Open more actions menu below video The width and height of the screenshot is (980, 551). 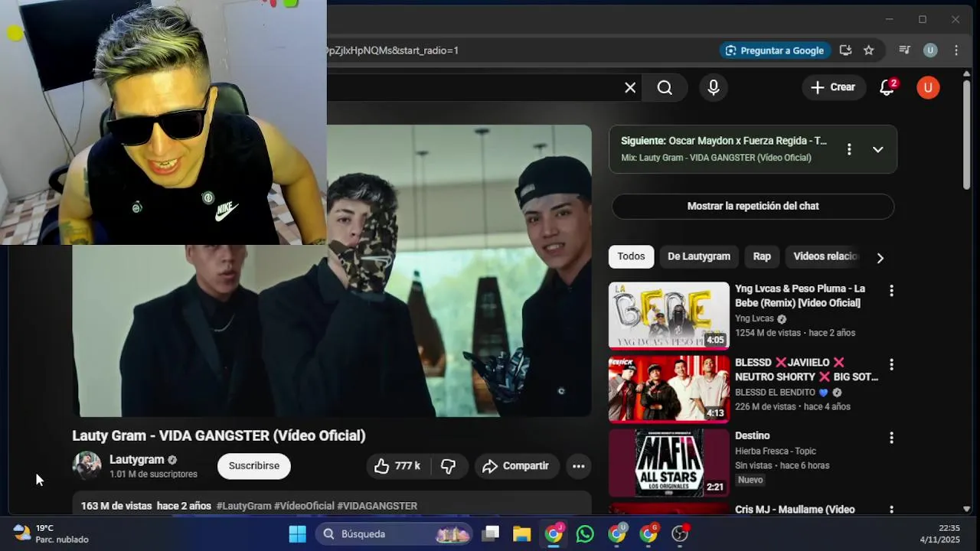point(579,466)
